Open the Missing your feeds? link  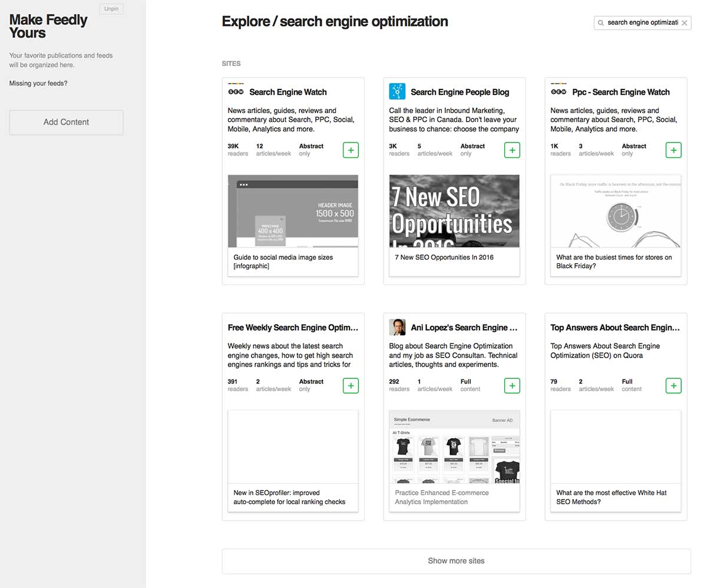38,83
